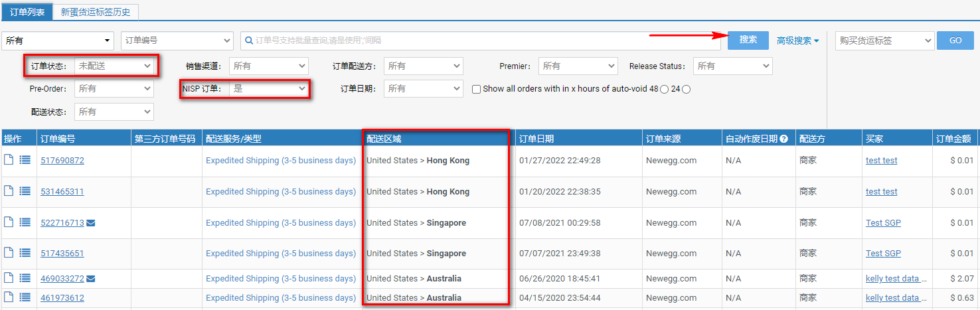Click list menu icon for order 531465311
The height and width of the screenshot is (310, 980).
[x=25, y=192]
